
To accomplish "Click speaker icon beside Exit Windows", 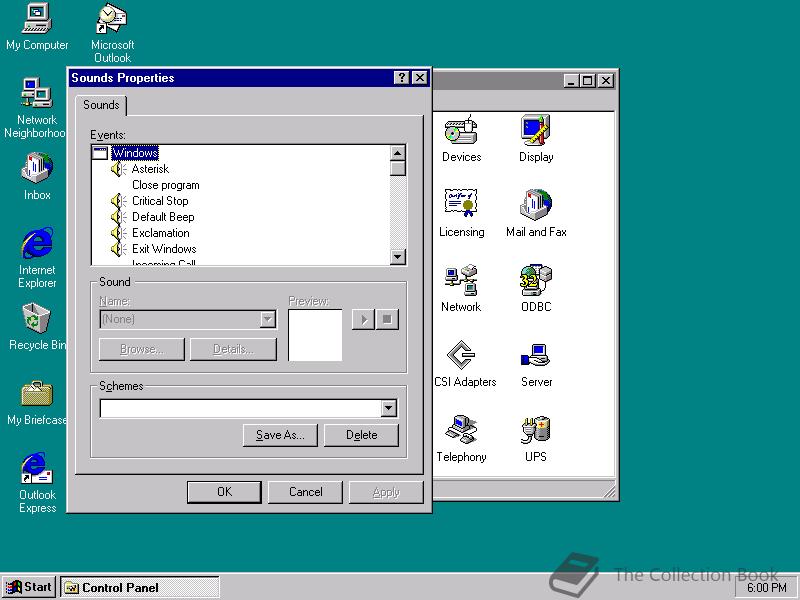I will point(119,249).
